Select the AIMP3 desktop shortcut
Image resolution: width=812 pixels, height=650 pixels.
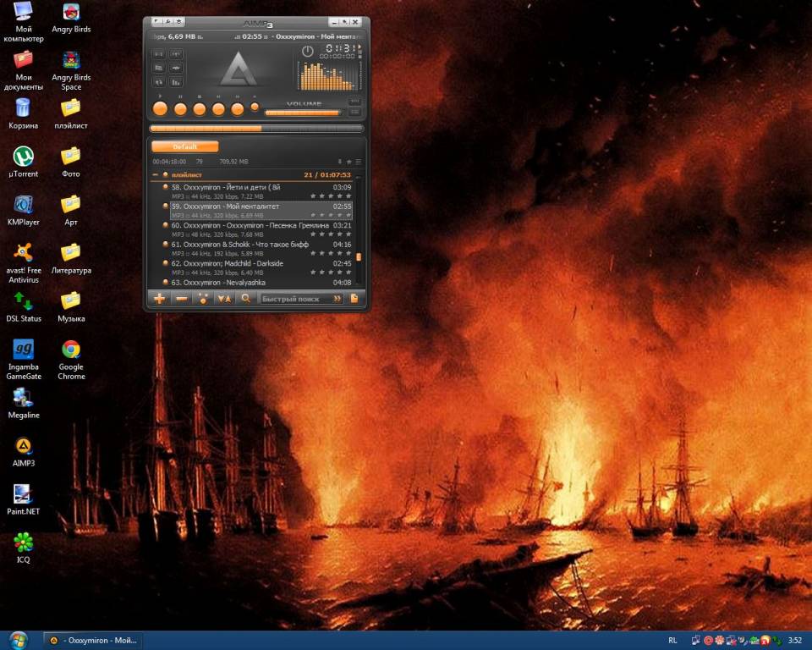pyautogui.click(x=24, y=451)
